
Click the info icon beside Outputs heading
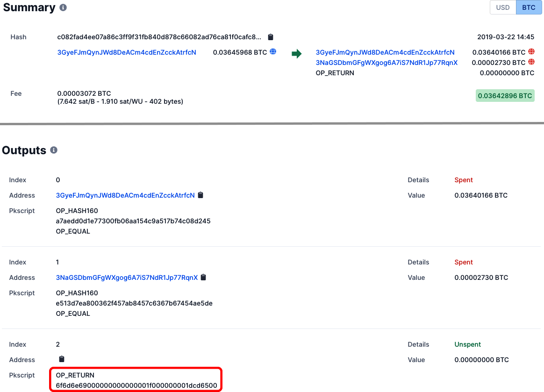(54, 150)
